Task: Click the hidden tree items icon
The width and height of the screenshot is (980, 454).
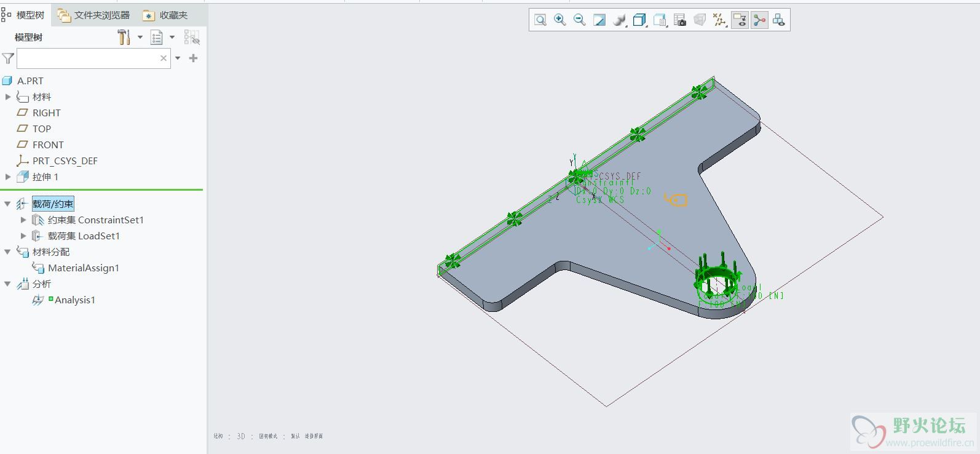Action: 192,38
